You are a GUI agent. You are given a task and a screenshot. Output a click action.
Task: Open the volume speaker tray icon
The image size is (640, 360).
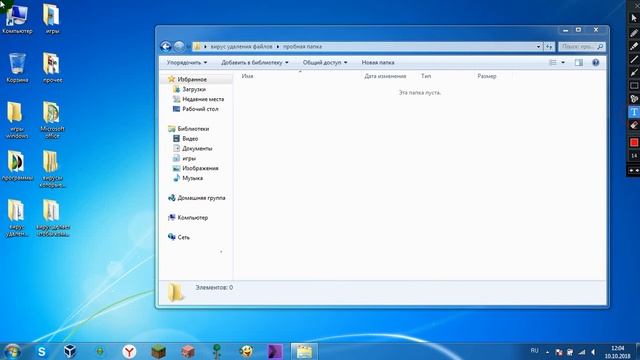pyautogui.click(x=593, y=352)
